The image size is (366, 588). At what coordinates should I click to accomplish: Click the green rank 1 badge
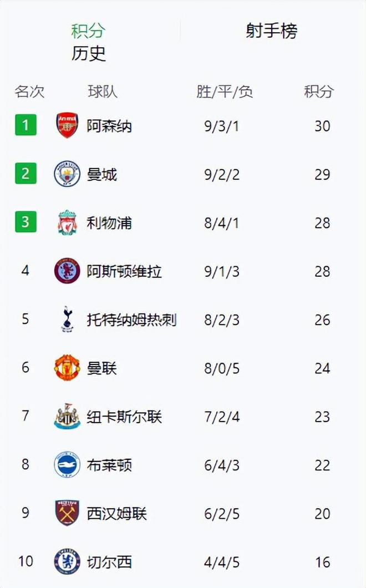pyautogui.click(x=26, y=125)
